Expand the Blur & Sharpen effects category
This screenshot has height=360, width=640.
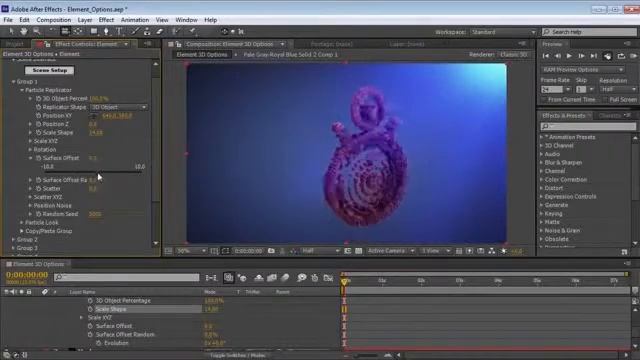pos(542,162)
